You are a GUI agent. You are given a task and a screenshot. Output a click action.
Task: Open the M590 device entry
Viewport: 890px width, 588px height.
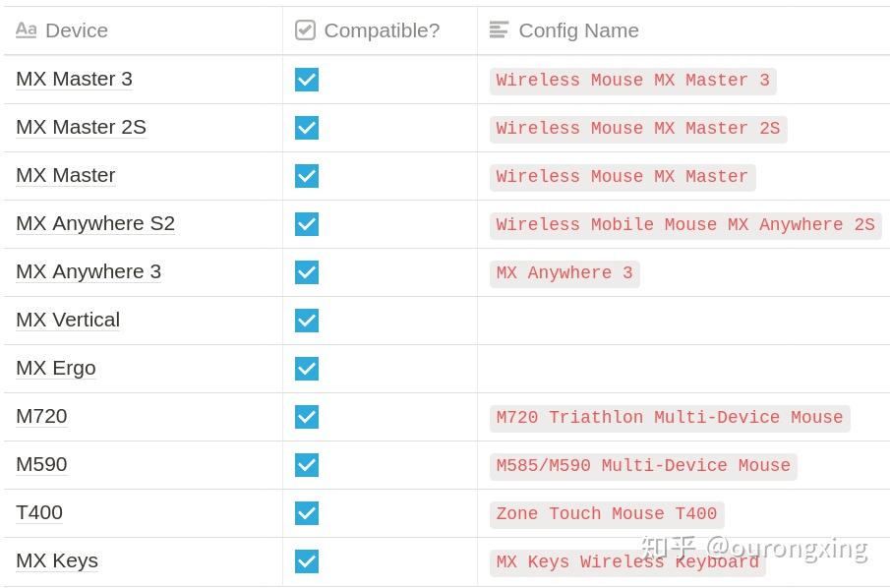[x=41, y=464]
